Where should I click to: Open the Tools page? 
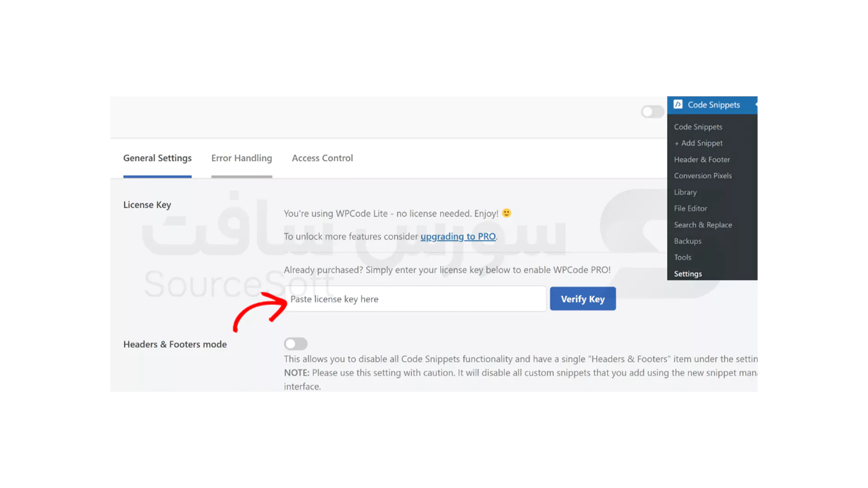tap(682, 257)
